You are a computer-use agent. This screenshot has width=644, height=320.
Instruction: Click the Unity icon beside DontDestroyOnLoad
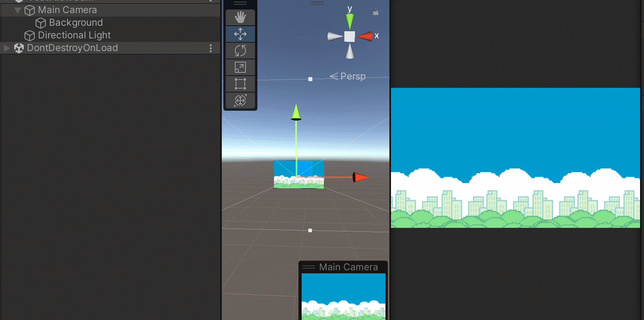click(x=19, y=48)
